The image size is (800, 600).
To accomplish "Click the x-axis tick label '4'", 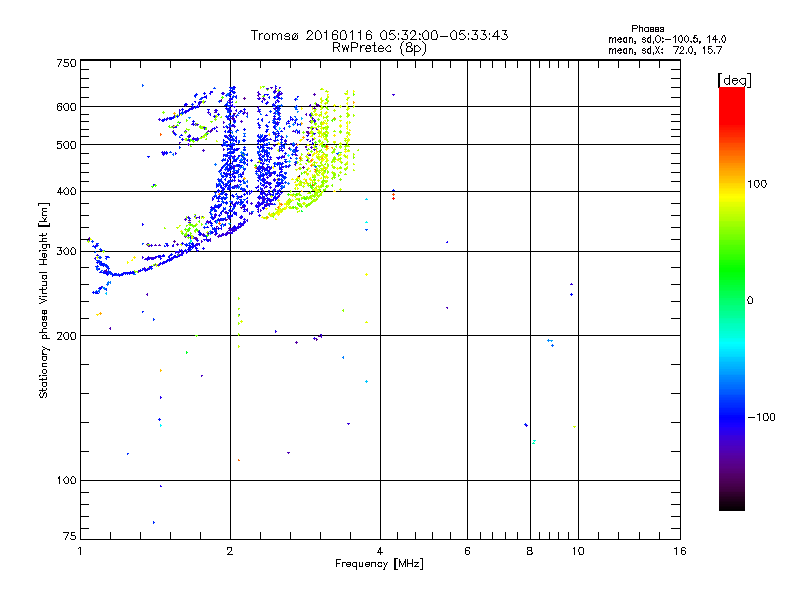I will click(x=380, y=551).
